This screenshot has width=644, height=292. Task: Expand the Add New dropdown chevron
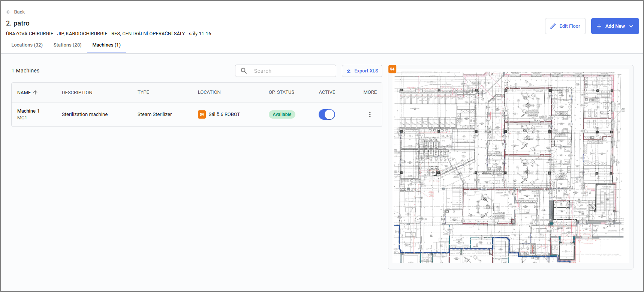[631, 26]
